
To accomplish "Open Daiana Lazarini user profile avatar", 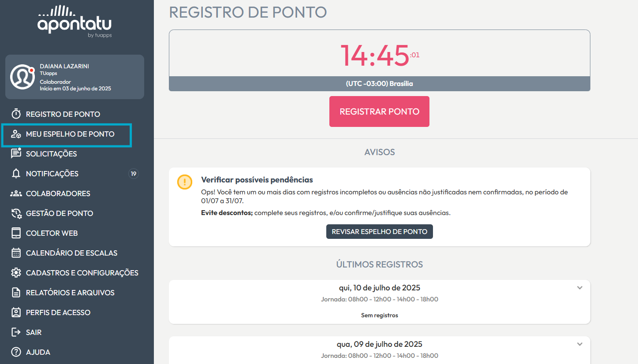I will pyautogui.click(x=22, y=77).
